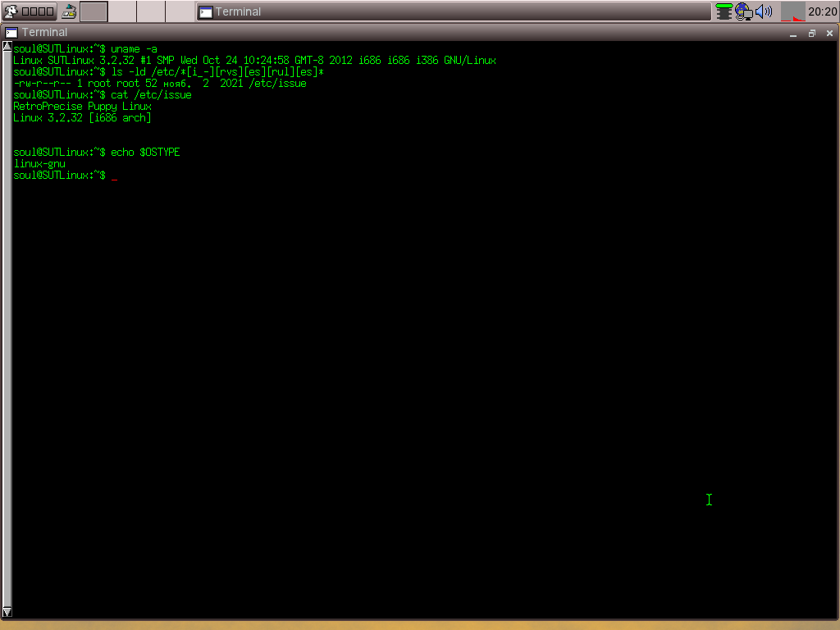This screenshot has width=840, height=630.
Task: Restore down the Terminal window
Action: [811, 33]
